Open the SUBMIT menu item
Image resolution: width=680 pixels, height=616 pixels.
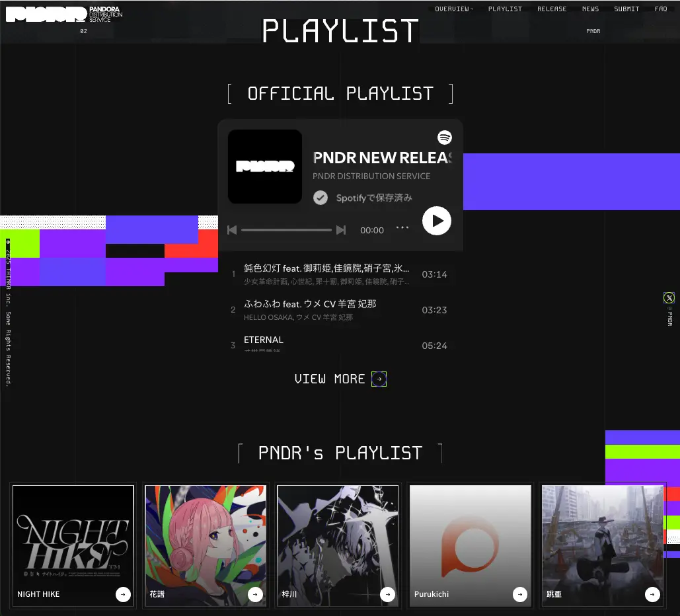pos(626,9)
